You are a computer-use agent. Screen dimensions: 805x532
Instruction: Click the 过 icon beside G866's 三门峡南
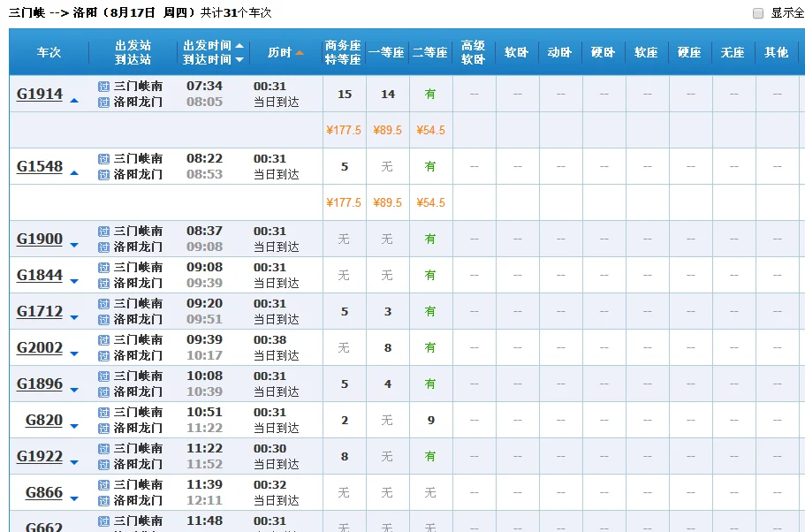[103, 485]
